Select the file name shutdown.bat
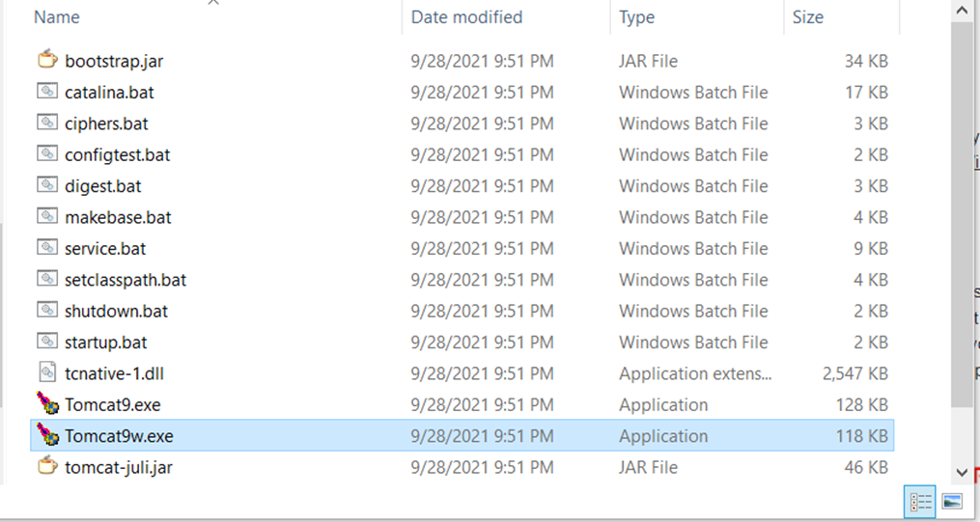Screen dimensions: 980x522 [x=116, y=311]
